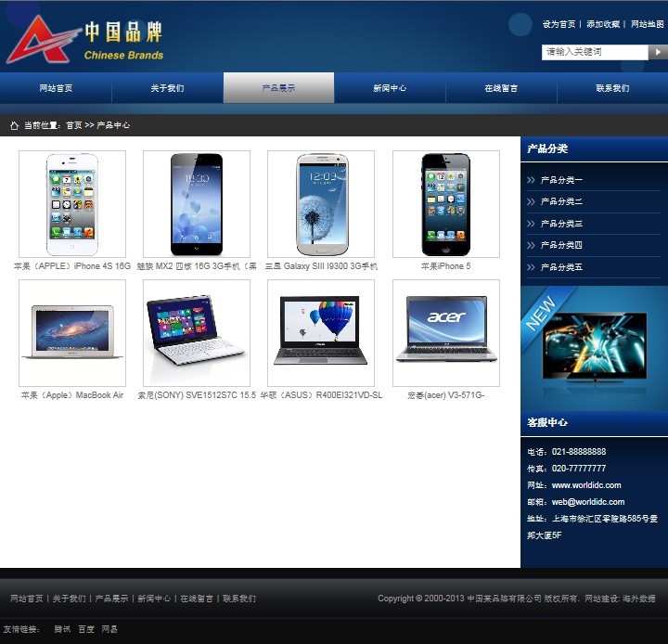Click the phone number 021-88888888

point(579,452)
